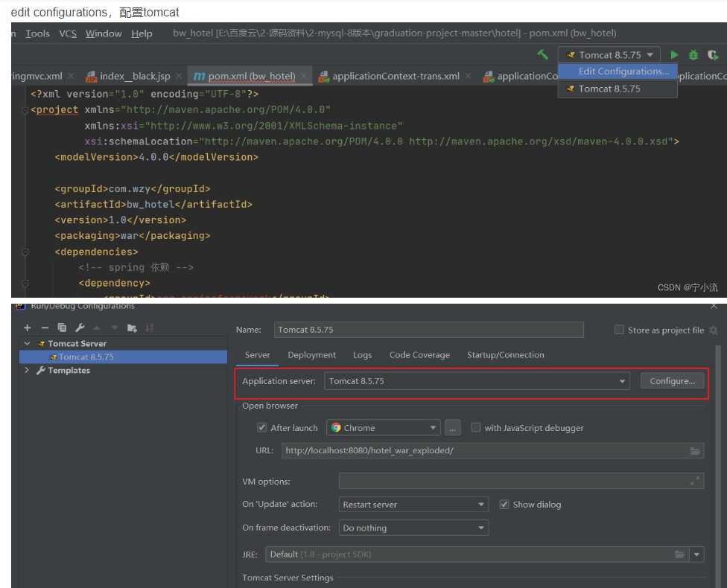Close the Run/Debug Configurations dialog
This screenshot has height=588, width=727.
coord(714,306)
